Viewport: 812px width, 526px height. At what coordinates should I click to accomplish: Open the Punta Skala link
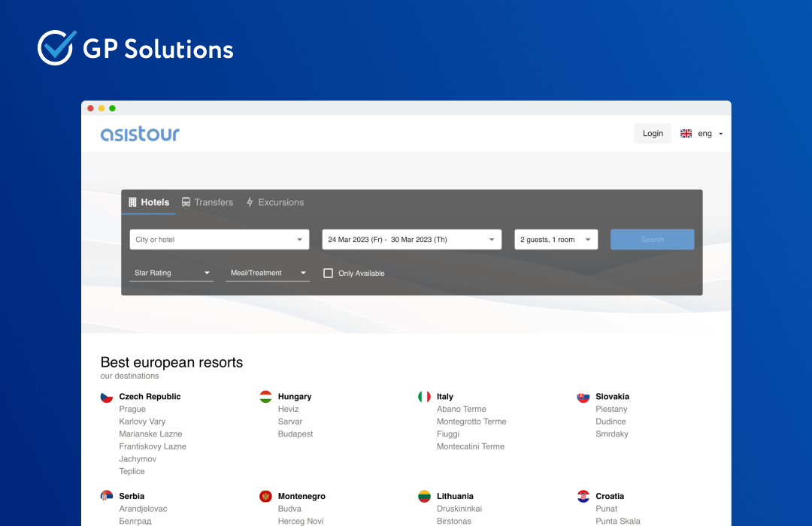pos(618,521)
